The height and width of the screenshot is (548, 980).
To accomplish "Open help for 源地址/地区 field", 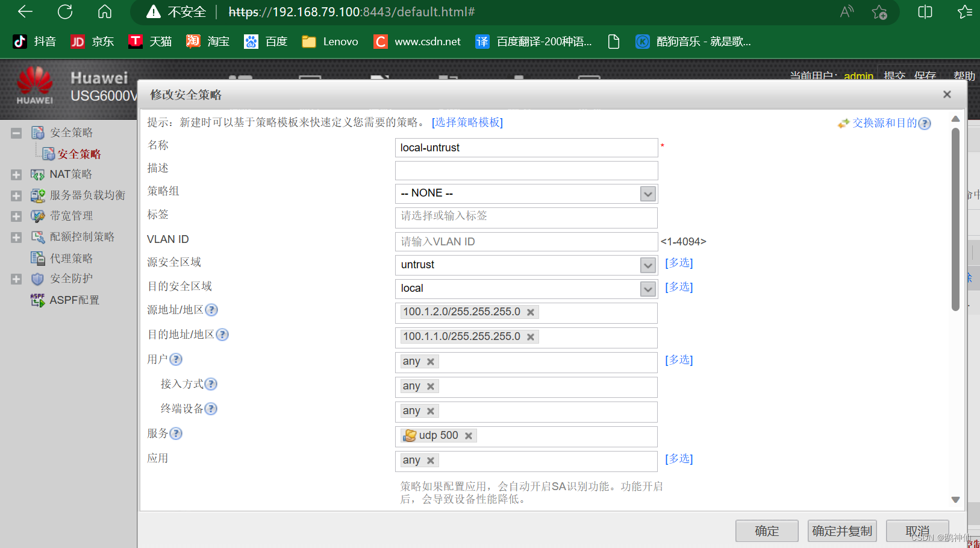I will (x=211, y=310).
